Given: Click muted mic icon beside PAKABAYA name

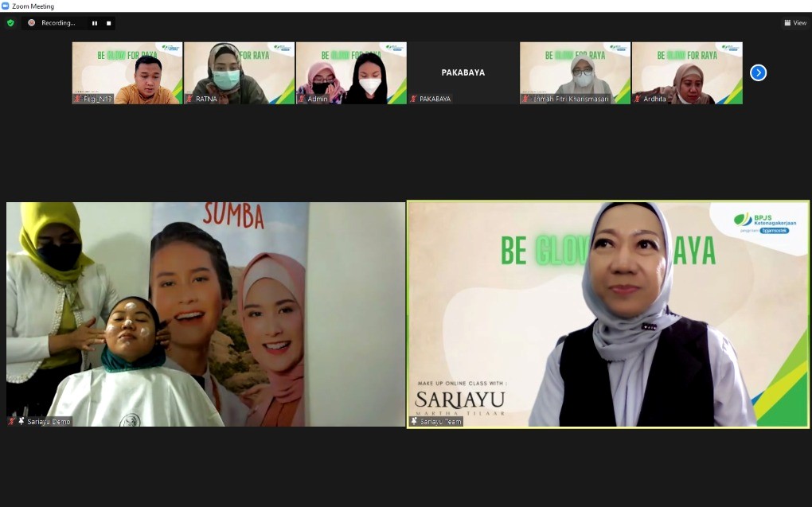Looking at the screenshot, I should click(413, 99).
